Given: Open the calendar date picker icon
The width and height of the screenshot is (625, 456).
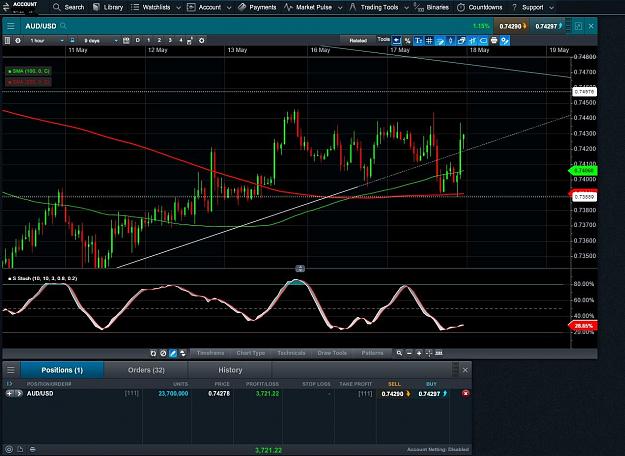Looking at the screenshot, I should [126, 40].
